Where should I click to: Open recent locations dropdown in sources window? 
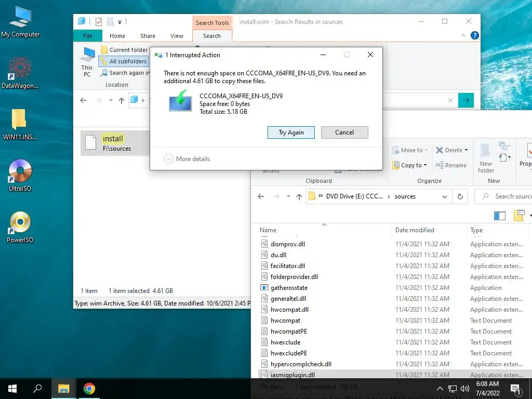pyautogui.click(x=288, y=196)
